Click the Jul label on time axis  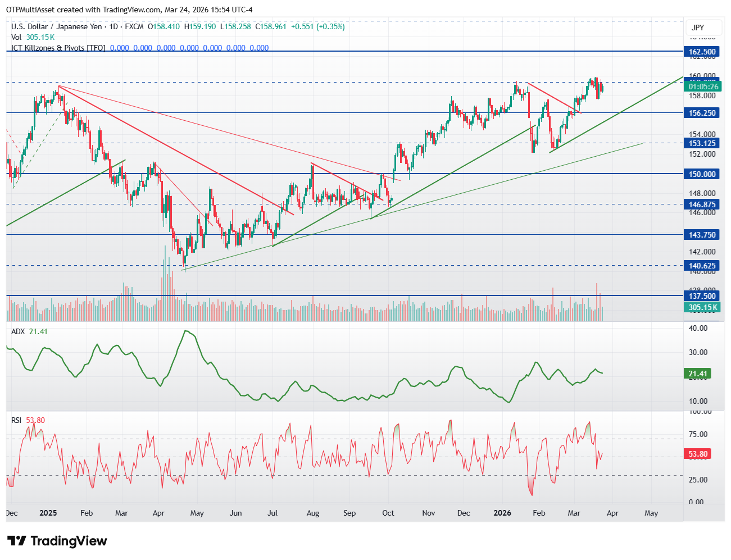point(273,513)
